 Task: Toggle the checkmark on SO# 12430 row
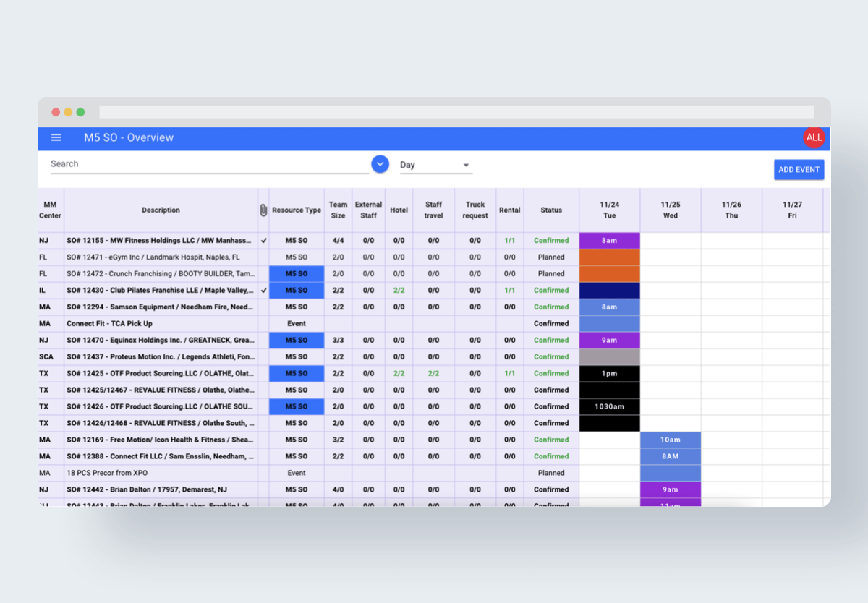[x=263, y=290]
